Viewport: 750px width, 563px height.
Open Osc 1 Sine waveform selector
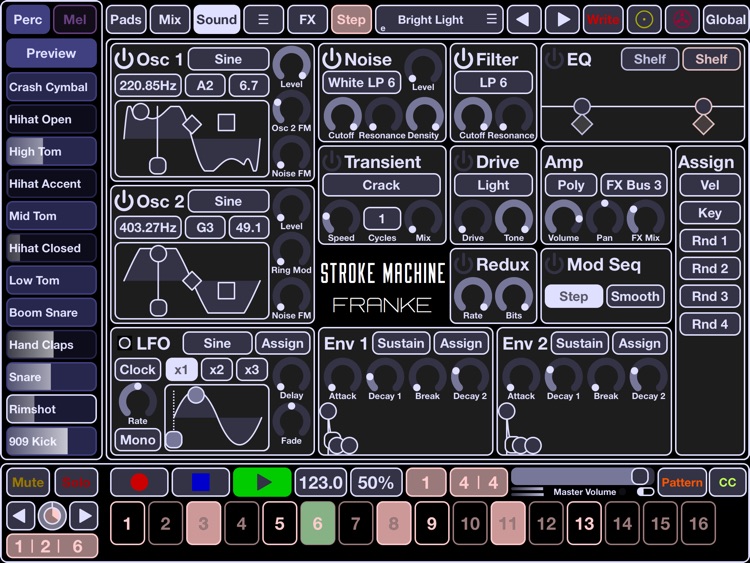[228, 59]
